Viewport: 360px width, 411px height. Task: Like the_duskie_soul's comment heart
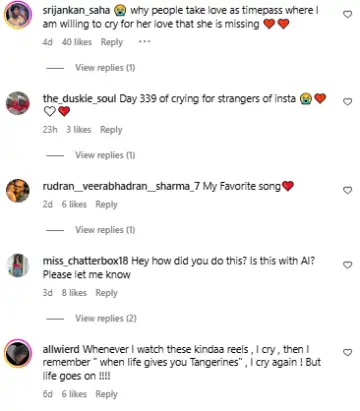(x=348, y=102)
